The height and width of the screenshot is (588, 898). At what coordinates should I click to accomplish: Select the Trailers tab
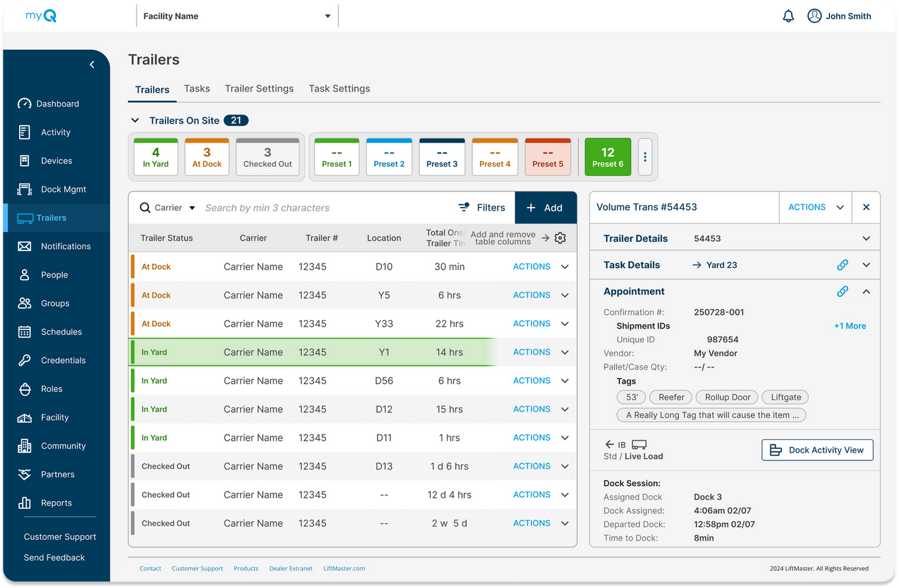click(152, 90)
